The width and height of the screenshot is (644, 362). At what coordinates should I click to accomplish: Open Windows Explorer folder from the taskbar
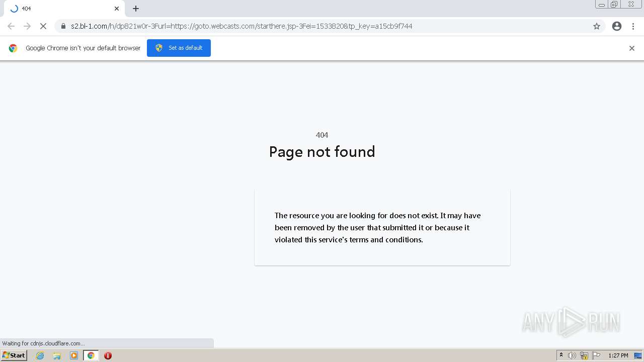click(x=57, y=355)
